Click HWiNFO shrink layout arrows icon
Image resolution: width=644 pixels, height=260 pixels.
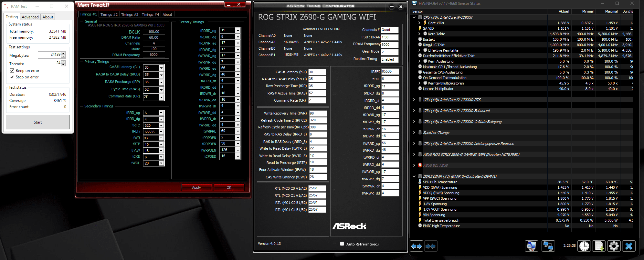point(430,246)
